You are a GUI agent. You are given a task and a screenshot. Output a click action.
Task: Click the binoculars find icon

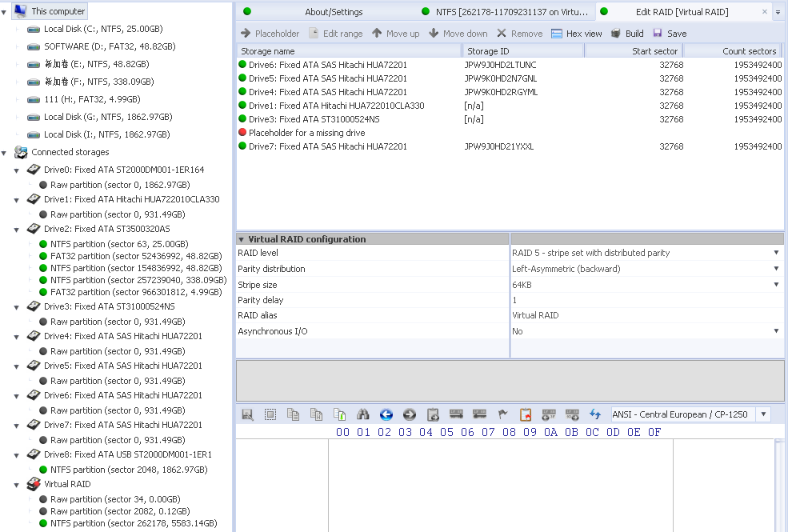363,414
